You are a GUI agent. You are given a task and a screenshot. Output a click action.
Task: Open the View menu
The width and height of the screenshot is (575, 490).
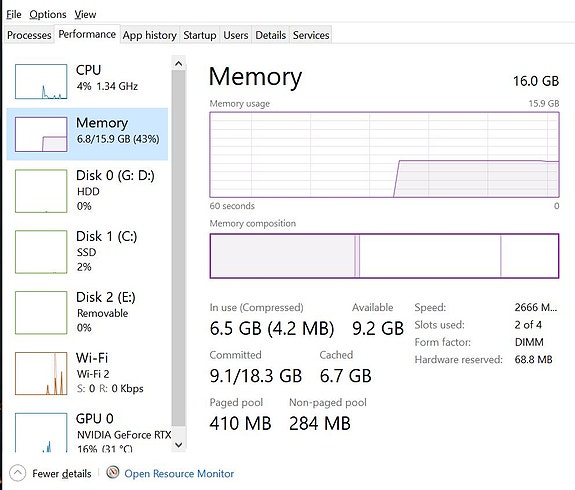pyautogui.click(x=85, y=14)
